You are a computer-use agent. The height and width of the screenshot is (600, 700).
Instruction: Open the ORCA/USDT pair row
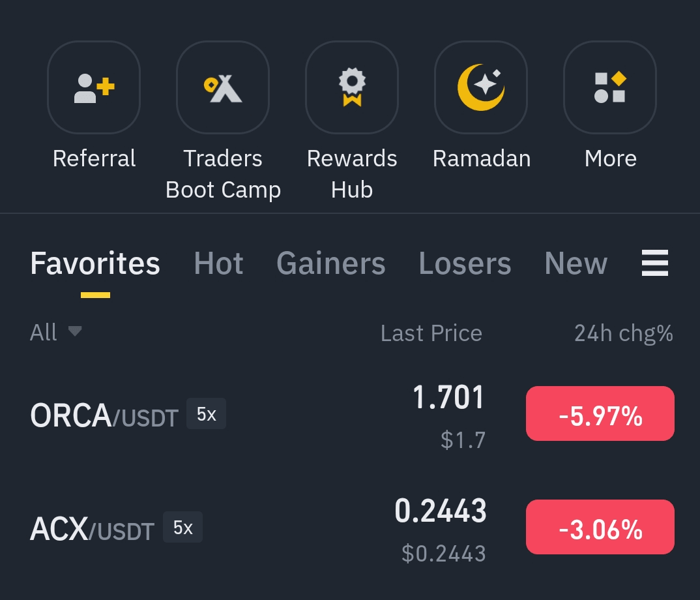point(104,415)
